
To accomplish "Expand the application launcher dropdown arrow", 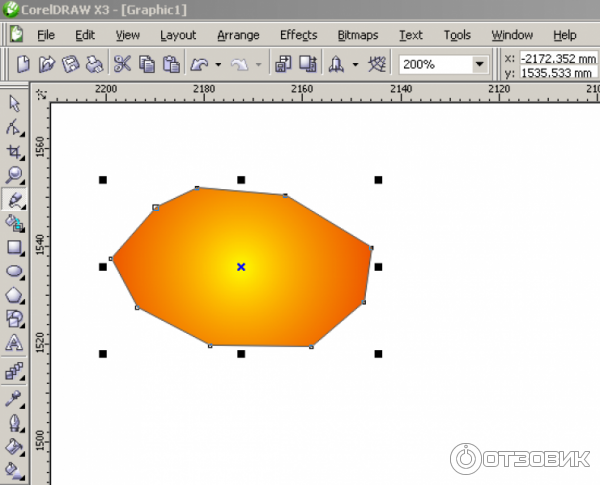I will [355, 65].
